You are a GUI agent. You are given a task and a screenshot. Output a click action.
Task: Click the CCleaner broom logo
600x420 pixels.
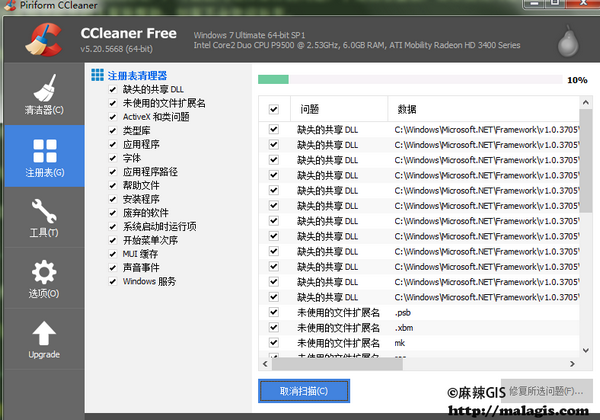coord(44,39)
